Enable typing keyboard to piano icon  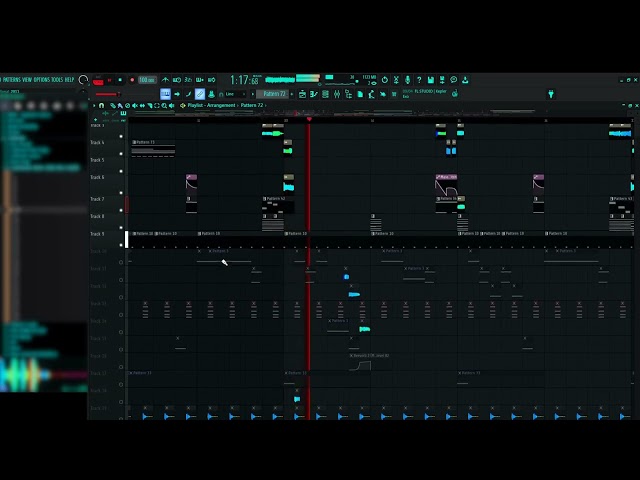point(165,94)
